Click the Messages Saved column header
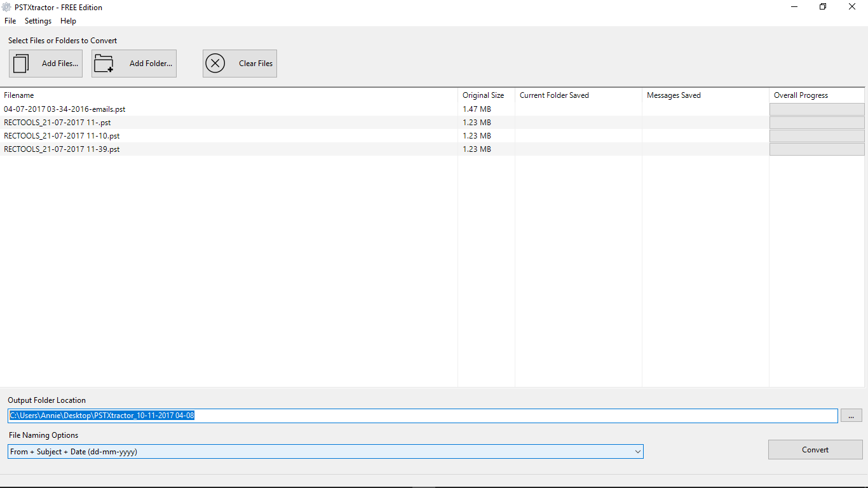868x488 pixels. pyautogui.click(x=674, y=95)
